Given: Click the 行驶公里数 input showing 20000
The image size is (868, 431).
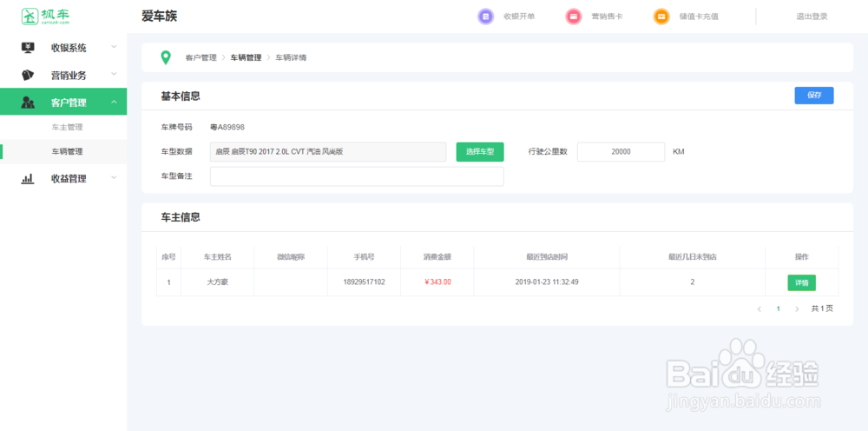Looking at the screenshot, I should click(621, 152).
